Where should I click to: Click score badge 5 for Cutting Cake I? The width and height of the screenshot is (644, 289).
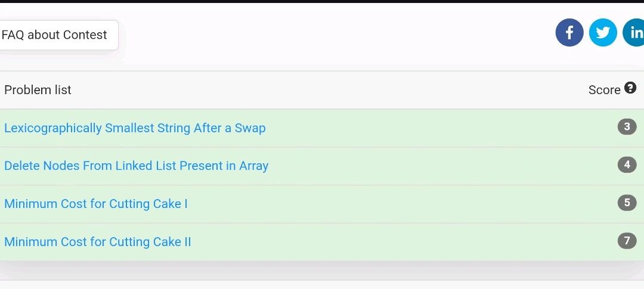point(627,203)
